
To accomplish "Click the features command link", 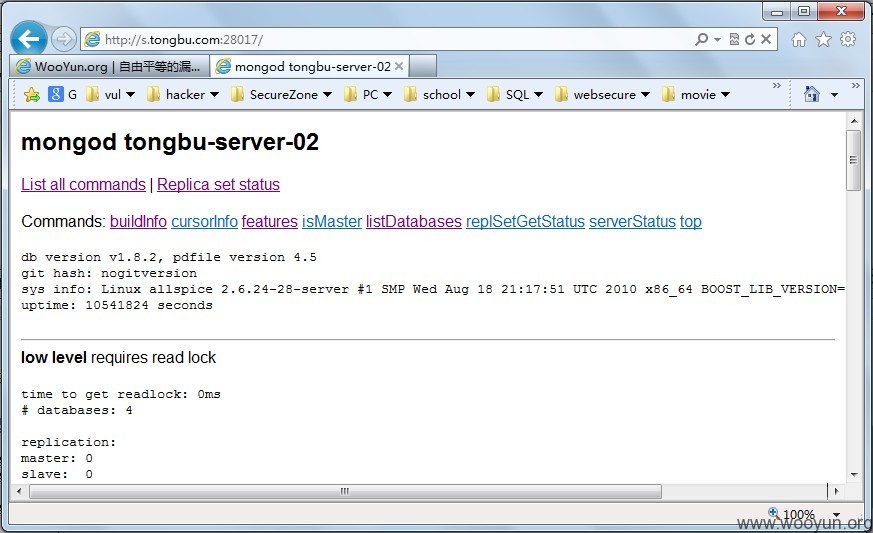I will [x=269, y=222].
